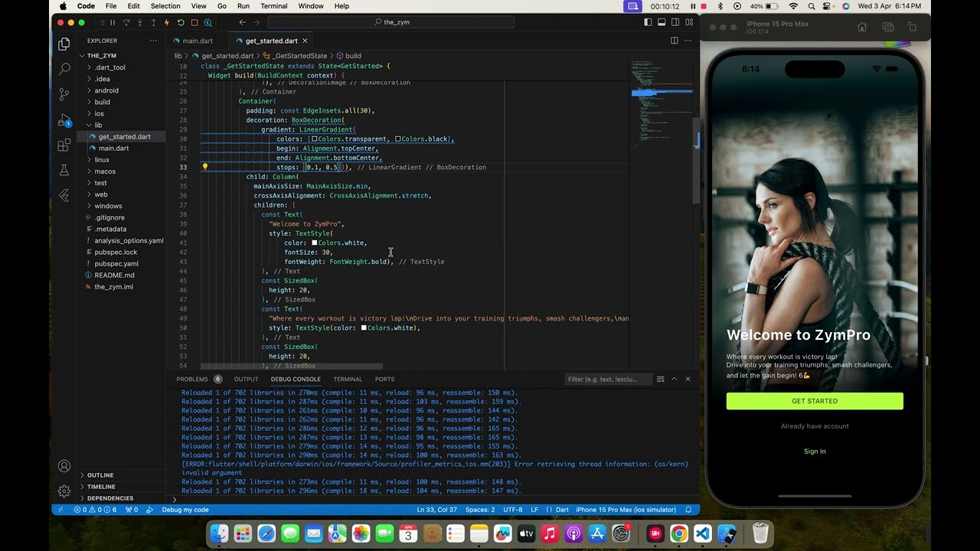Open the Dart DevTools inspector icon

coord(208,23)
